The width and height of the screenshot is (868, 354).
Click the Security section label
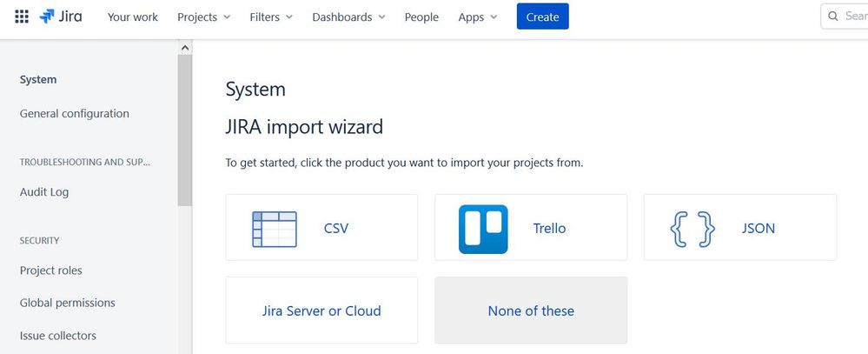coord(39,240)
